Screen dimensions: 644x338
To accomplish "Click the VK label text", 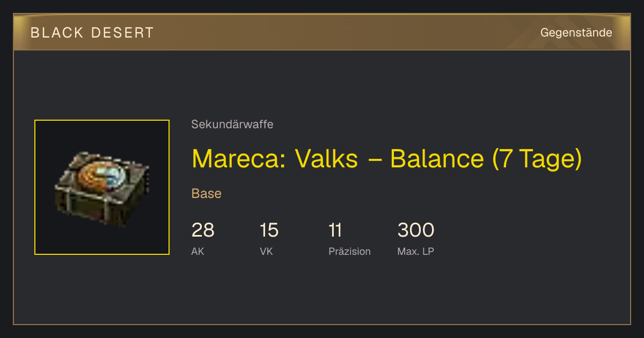I will tap(266, 251).
